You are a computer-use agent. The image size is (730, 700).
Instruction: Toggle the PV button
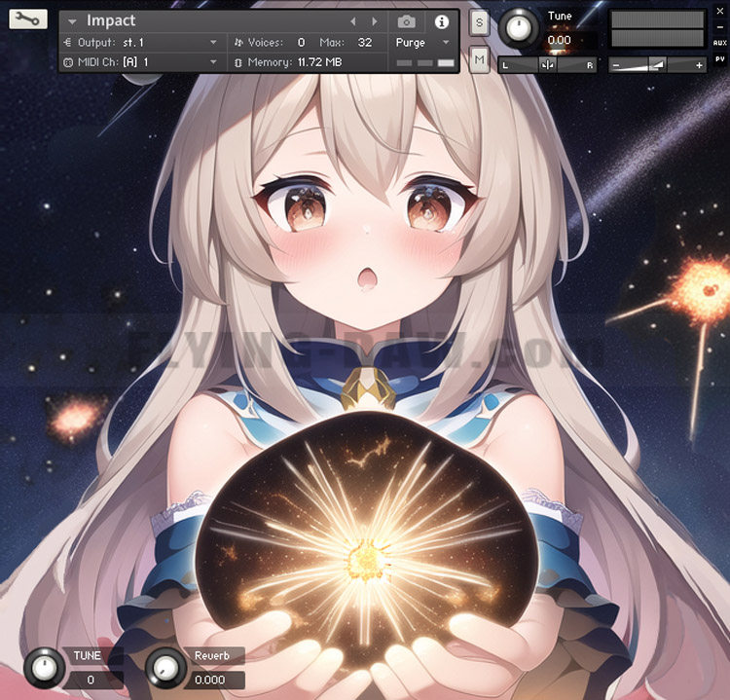pos(719,59)
